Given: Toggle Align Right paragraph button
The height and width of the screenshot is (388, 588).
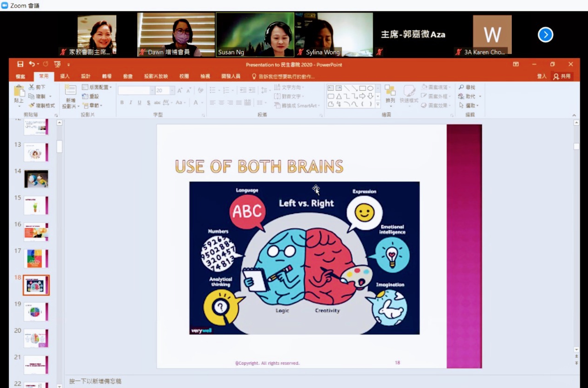Looking at the screenshot, I should 230,102.
